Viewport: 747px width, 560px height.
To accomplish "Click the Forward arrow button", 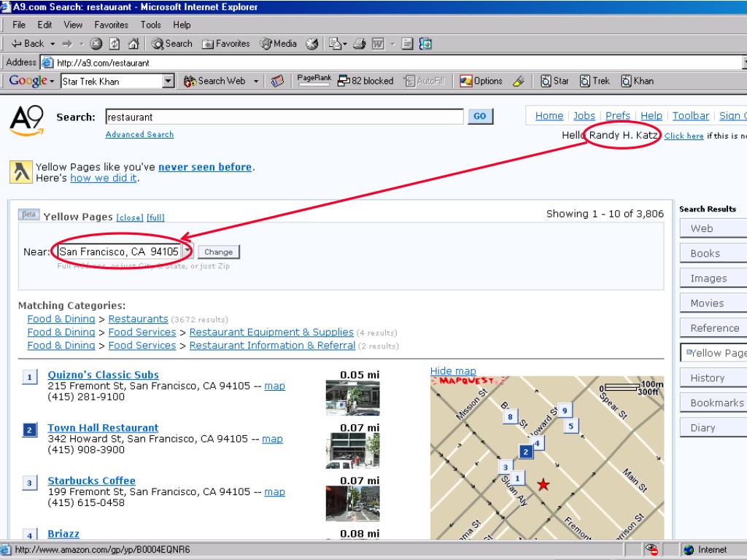I will click(67, 44).
